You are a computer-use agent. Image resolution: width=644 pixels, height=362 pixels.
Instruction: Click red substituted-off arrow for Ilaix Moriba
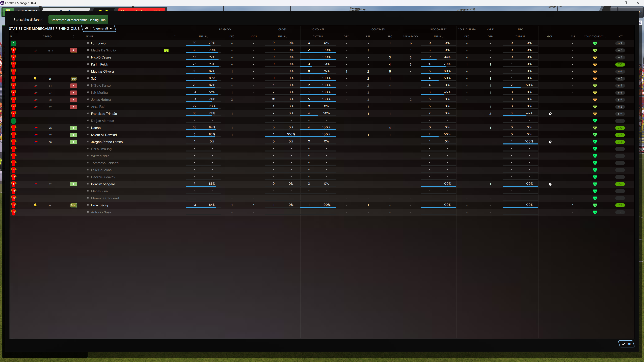(x=73, y=93)
